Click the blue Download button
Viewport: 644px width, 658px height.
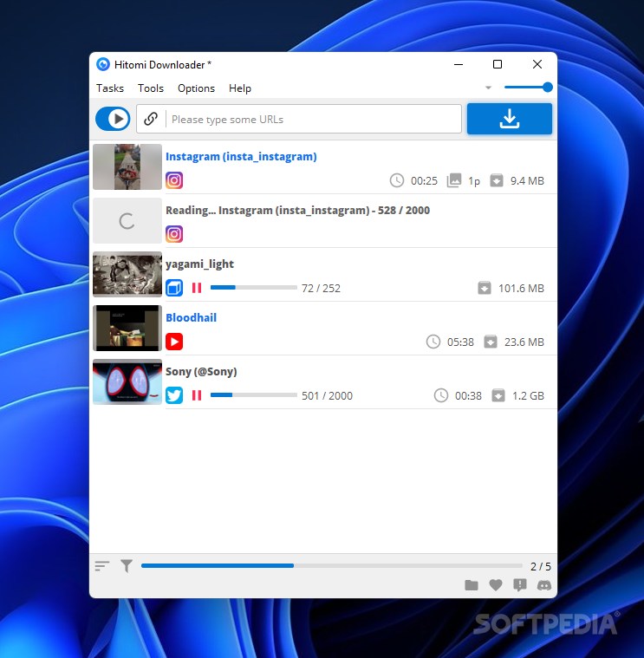pos(510,119)
